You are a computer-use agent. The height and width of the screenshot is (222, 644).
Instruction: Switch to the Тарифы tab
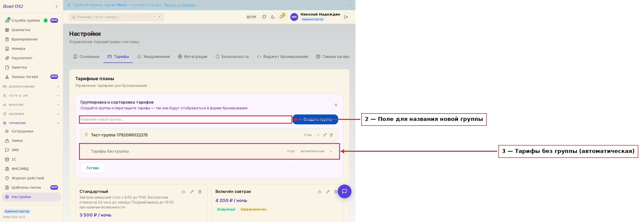[x=118, y=57]
